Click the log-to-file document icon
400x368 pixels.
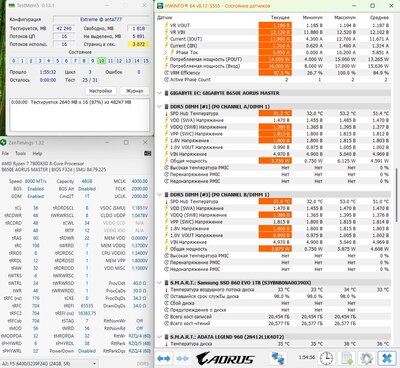(x=347, y=359)
